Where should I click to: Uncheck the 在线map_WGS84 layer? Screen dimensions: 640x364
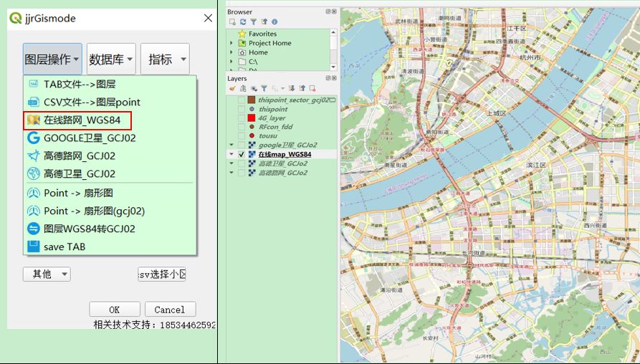(242, 154)
